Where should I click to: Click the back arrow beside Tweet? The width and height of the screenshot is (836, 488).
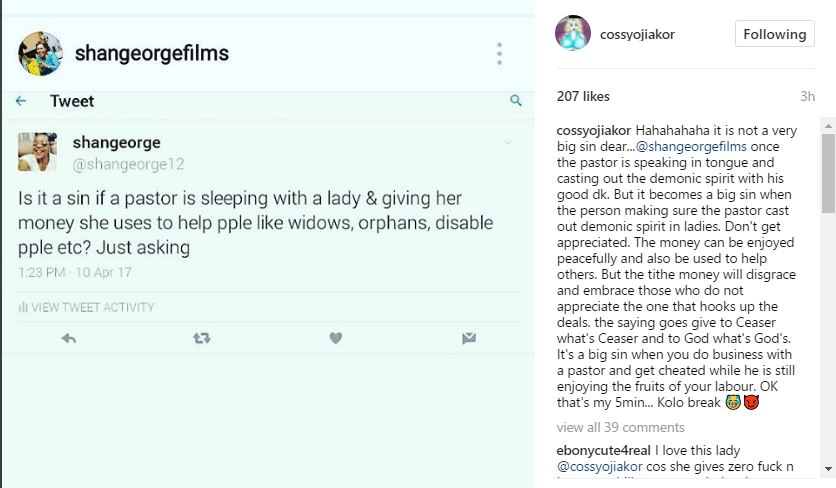click(x=21, y=101)
